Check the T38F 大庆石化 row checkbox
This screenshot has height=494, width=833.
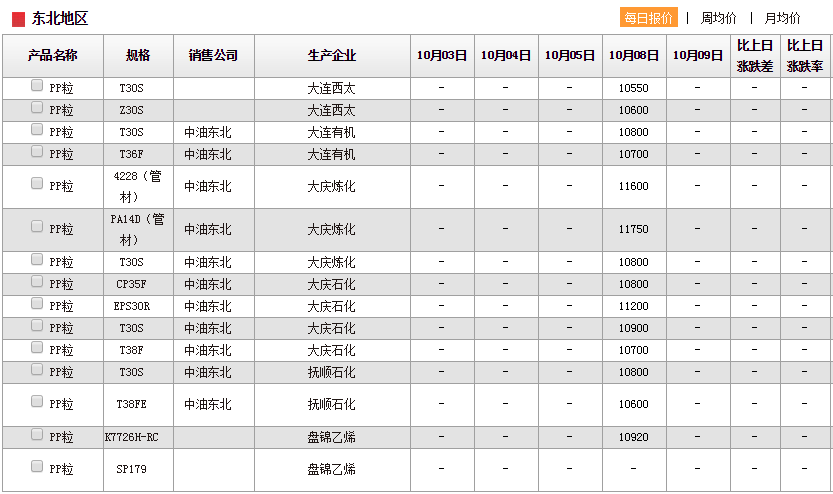point(37,347)
